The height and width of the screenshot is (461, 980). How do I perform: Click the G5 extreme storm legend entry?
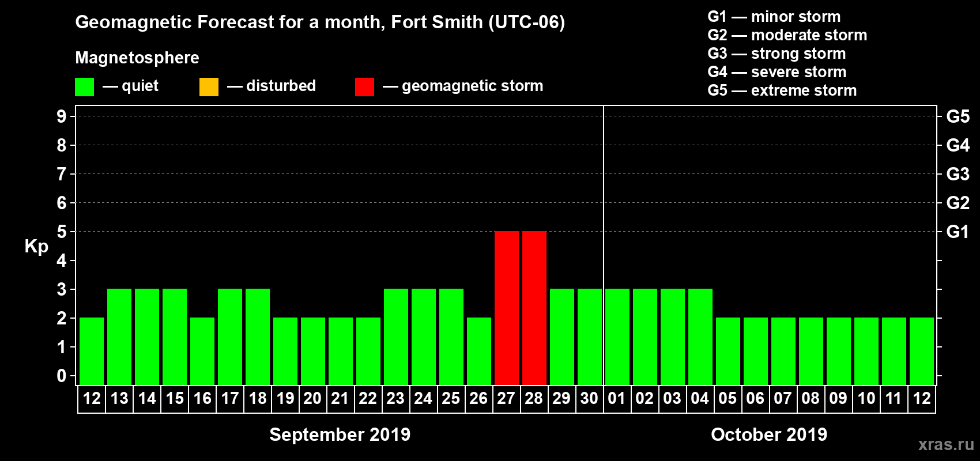coord(782,90)
